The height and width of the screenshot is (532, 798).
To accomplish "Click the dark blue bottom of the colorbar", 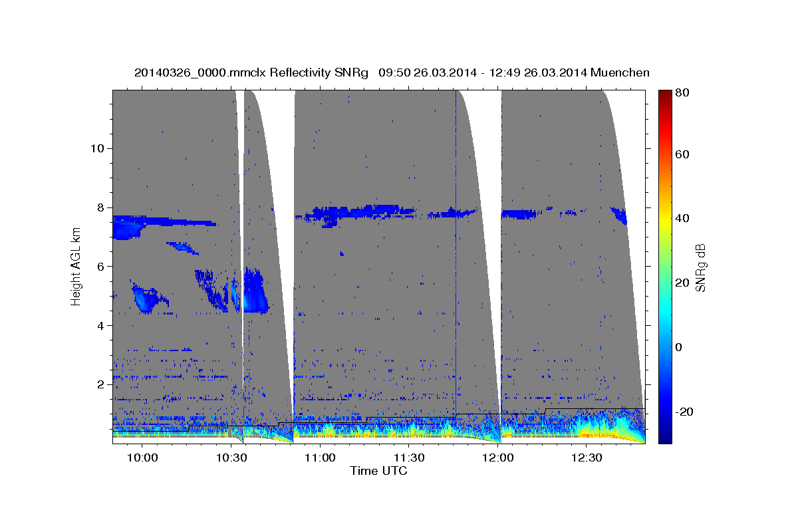I will [664, 438].
